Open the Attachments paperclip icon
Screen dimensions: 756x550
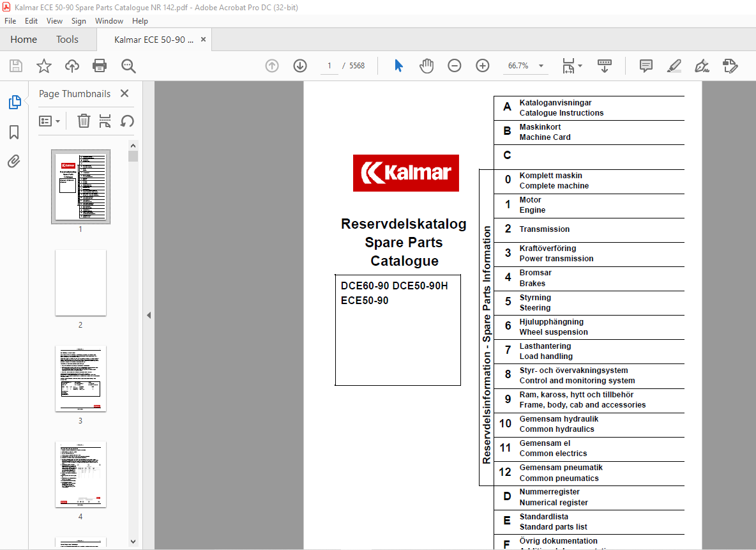pyautogui.click(x=14, y=161)
